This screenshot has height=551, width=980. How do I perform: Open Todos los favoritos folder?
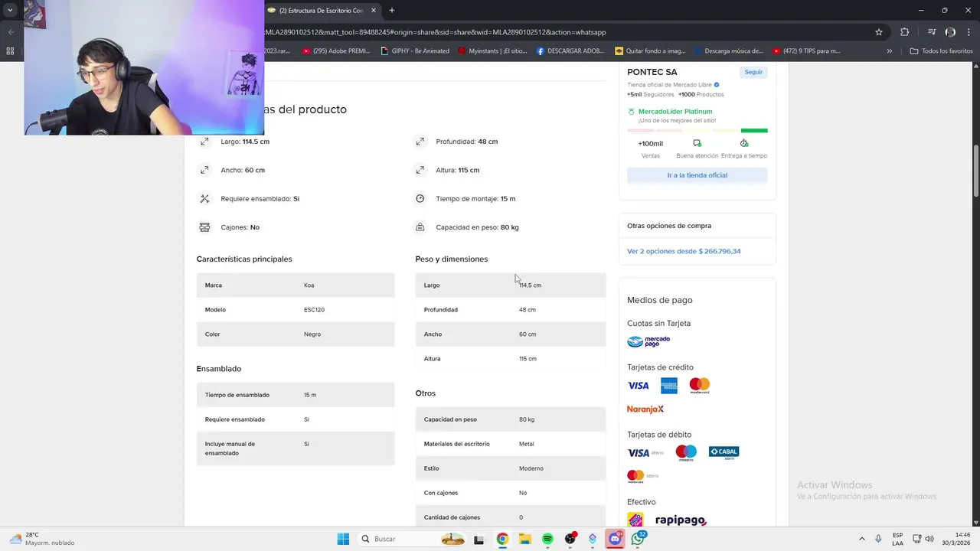coord(941,51)
